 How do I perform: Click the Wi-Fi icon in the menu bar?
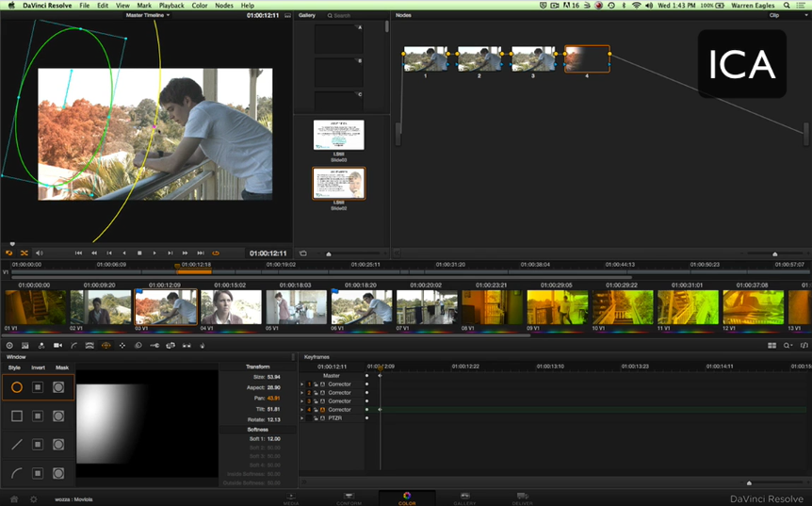[637, 5]
